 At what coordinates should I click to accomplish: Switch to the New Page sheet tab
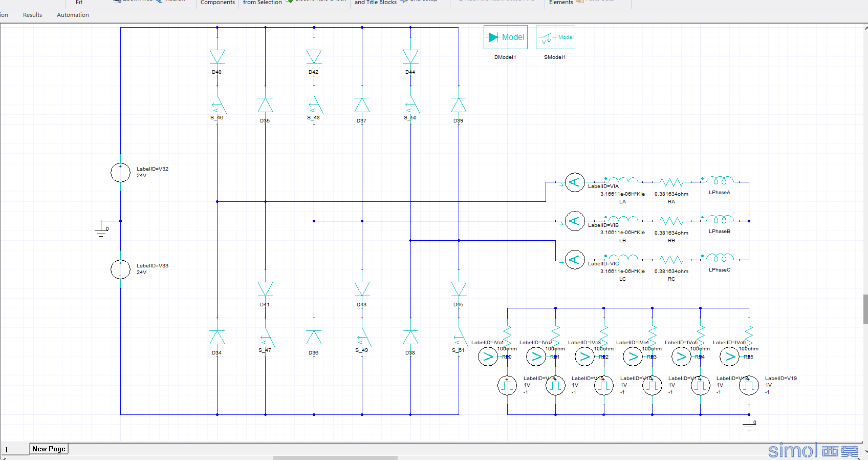point(49,449)
